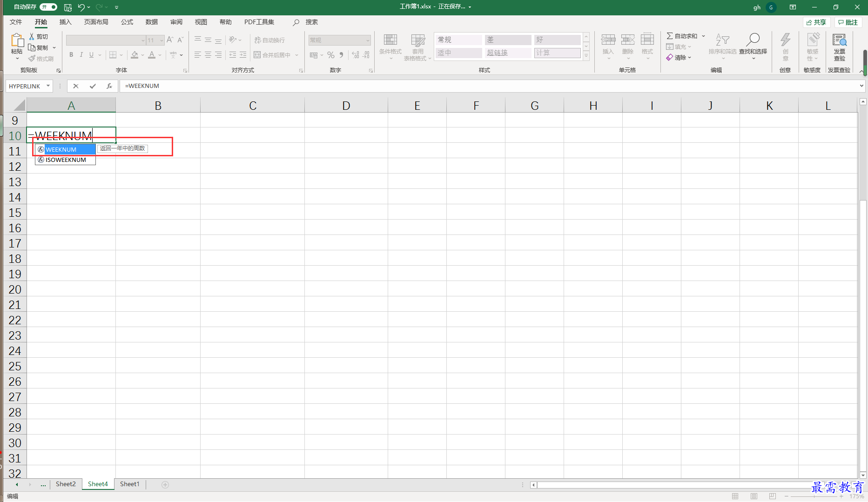The height and width of the screenshot is (502, 868).
Task: Open the 文件 menu
Action: pyautogui.click(x=16, y=22)
